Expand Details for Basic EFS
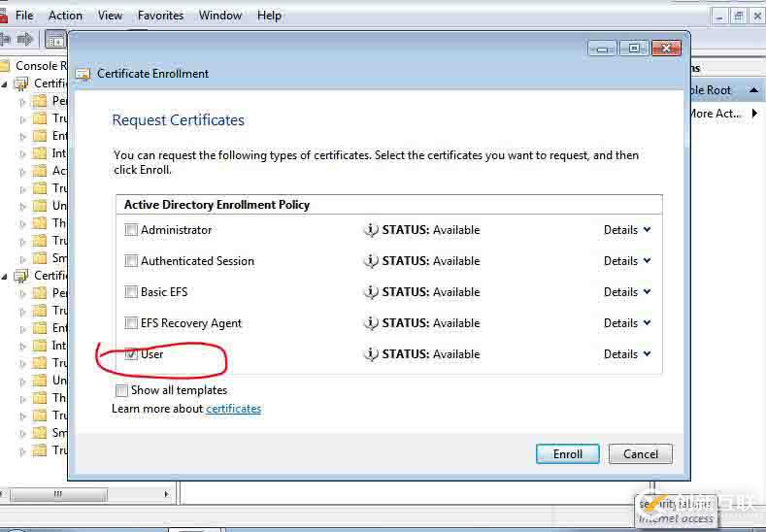Viewport: 766px width, 532px height. [x=627, y=292]
